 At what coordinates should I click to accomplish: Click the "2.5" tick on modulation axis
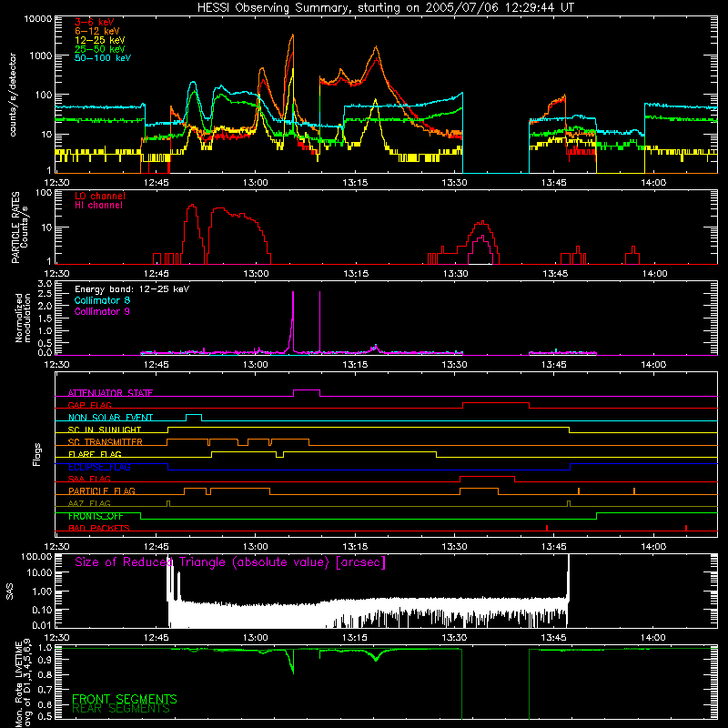[44, 294]
